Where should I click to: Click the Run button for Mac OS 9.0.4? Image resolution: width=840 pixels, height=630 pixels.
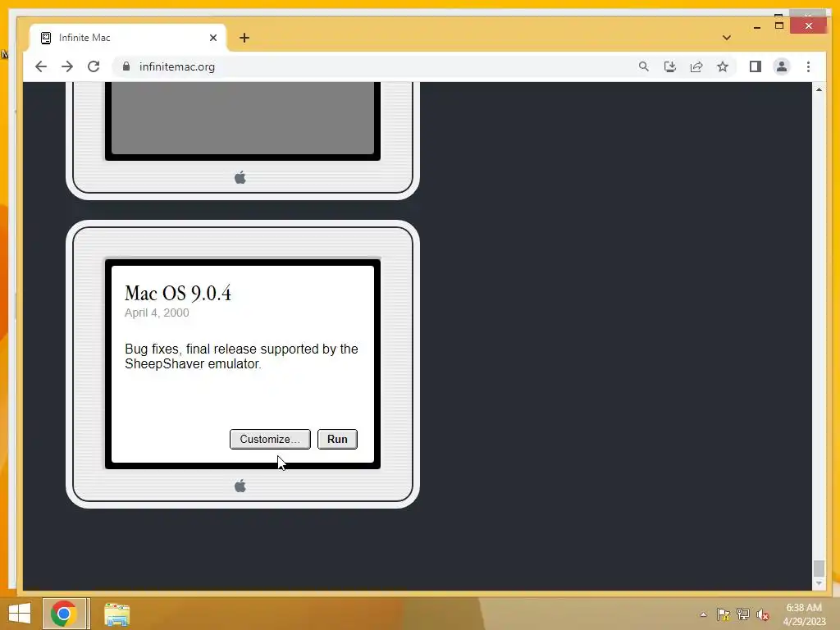point(337,440)
